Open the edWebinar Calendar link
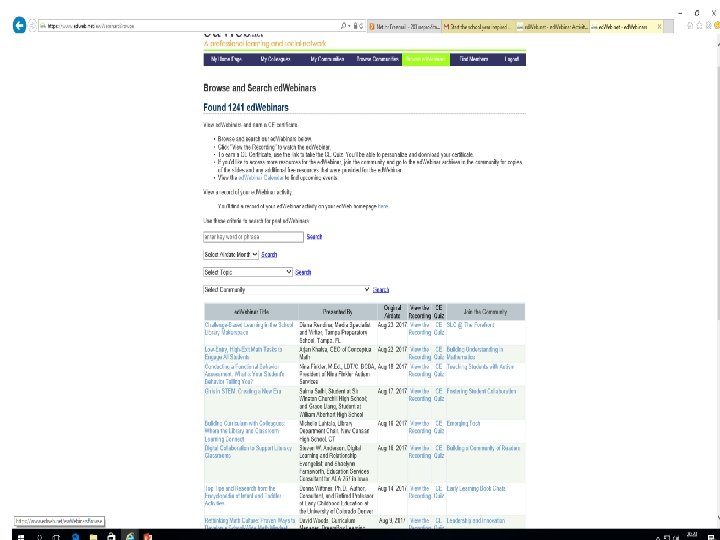Screen dimensions: 720x540 click(x=261, y=178)
